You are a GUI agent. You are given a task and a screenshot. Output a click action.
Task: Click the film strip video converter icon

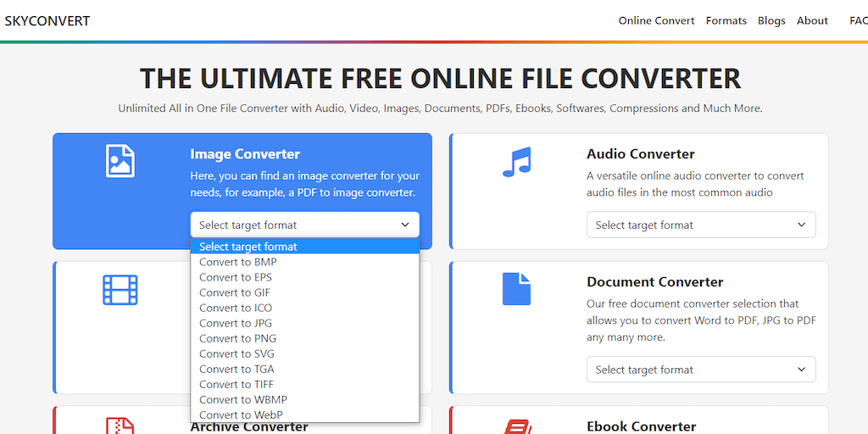pos(120,290)
